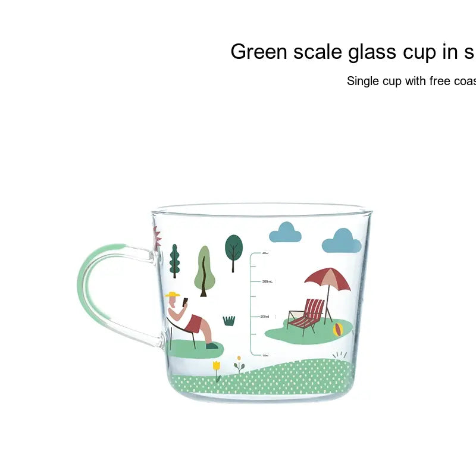Click the round dark green tree

234,253
